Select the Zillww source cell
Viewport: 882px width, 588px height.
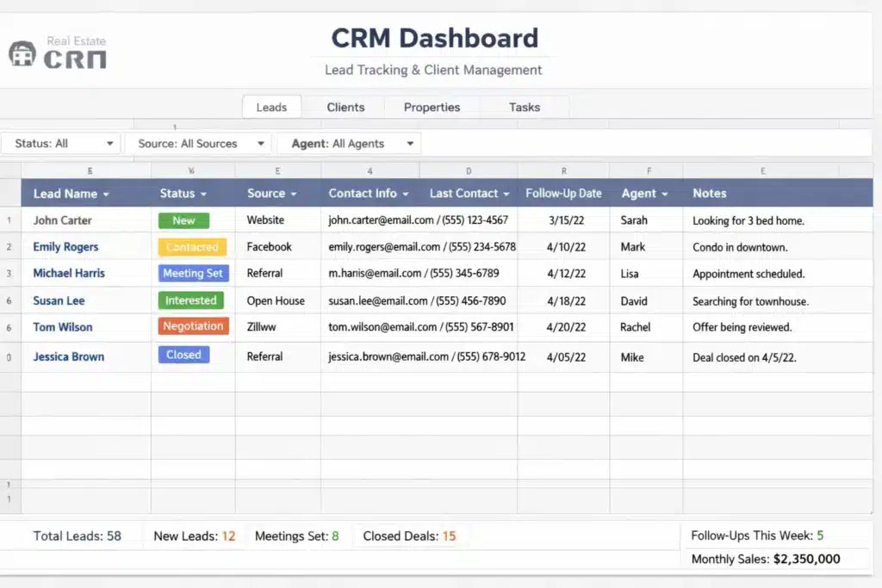(x=261, y=327)
